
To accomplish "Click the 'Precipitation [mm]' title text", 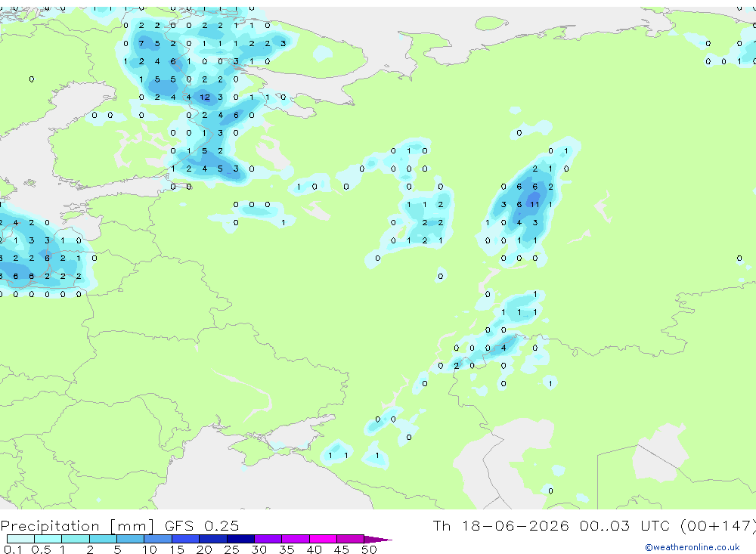I will [78, 525].
